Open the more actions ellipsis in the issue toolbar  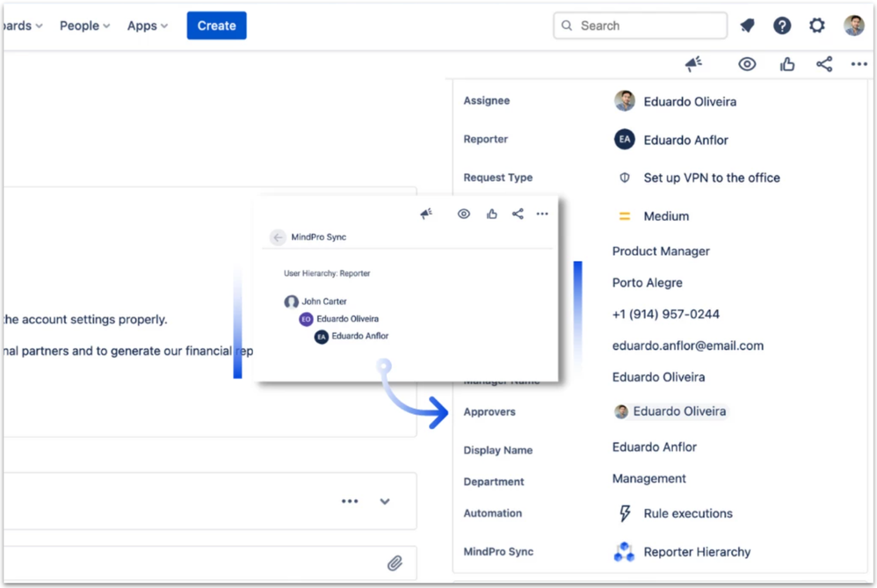(x=859, y=64)
